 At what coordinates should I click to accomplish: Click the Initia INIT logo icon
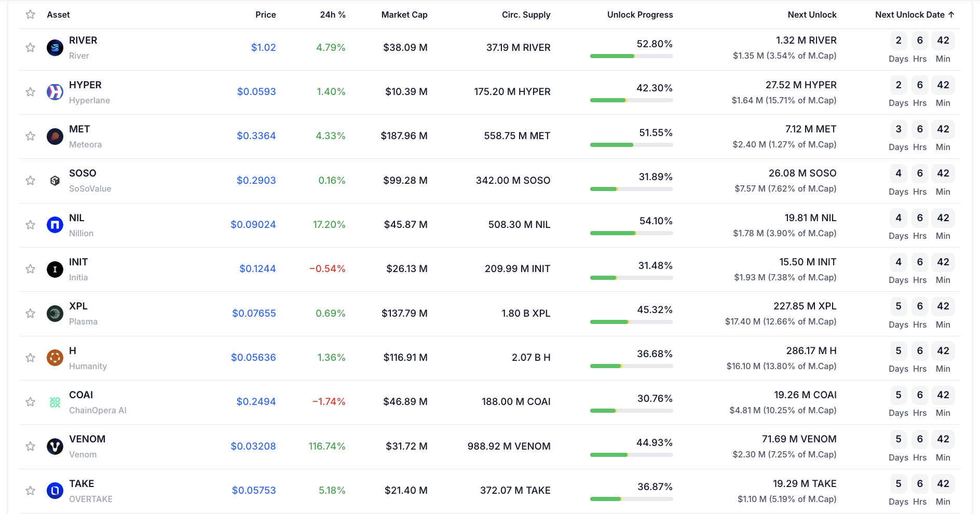pyautogui.click(x=55, y=269)
